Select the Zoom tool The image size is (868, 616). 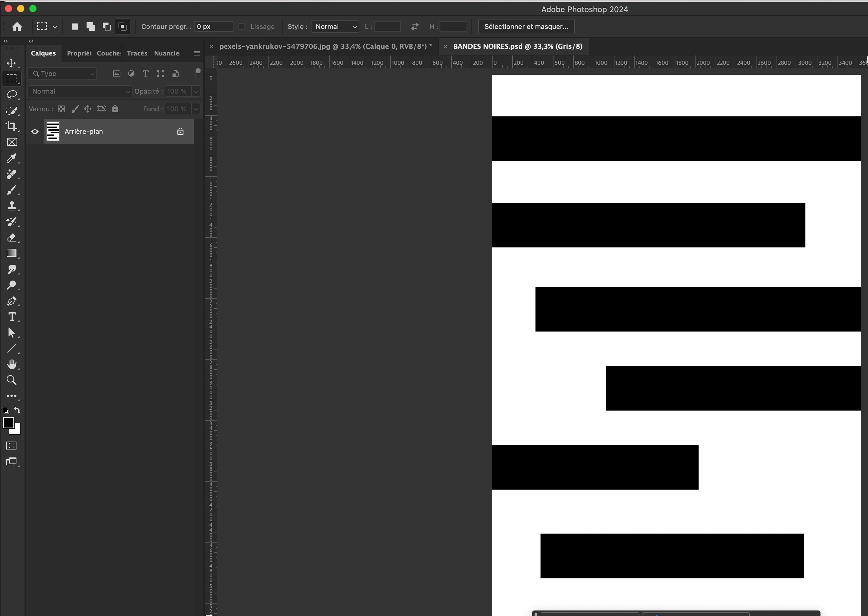(11, 380)
